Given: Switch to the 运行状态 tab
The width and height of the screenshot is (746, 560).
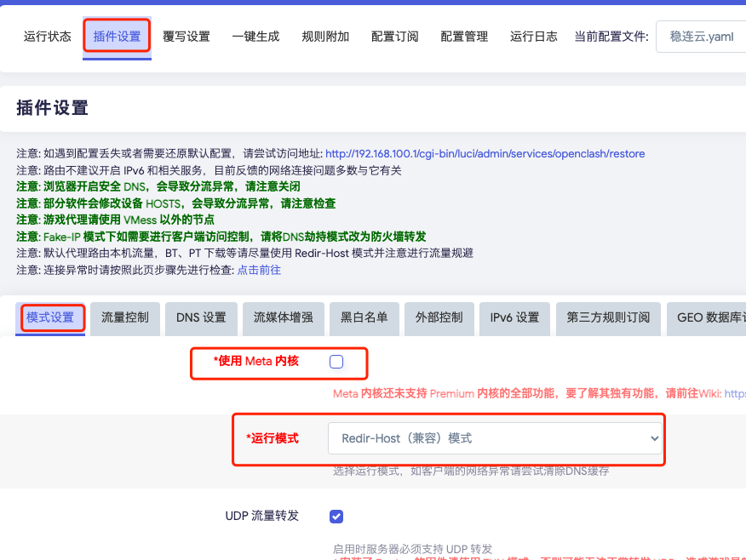Looking at the screenshot, I should [48, 37].
